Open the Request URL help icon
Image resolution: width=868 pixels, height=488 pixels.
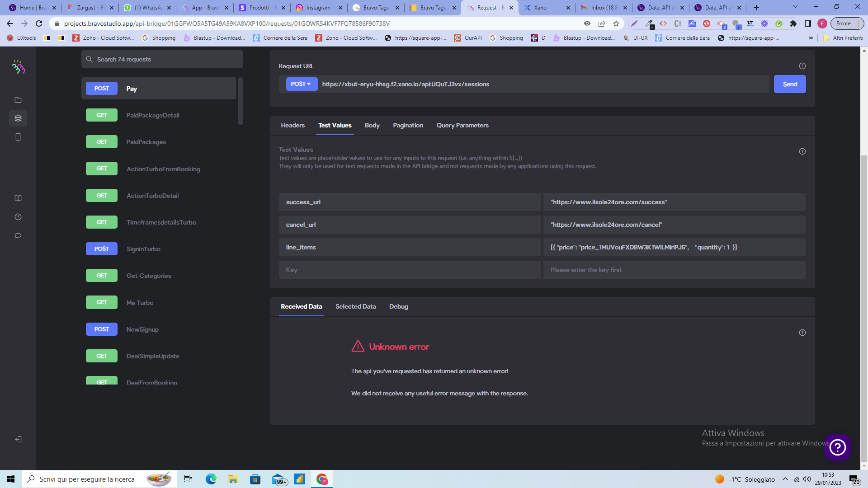pos(802,66)
